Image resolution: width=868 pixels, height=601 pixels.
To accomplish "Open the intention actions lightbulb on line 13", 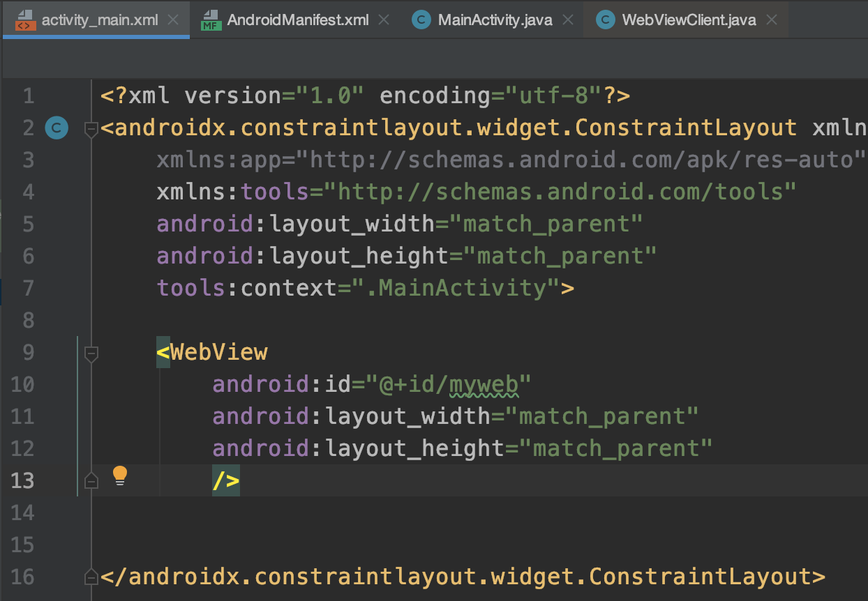I will click(120, 476).
